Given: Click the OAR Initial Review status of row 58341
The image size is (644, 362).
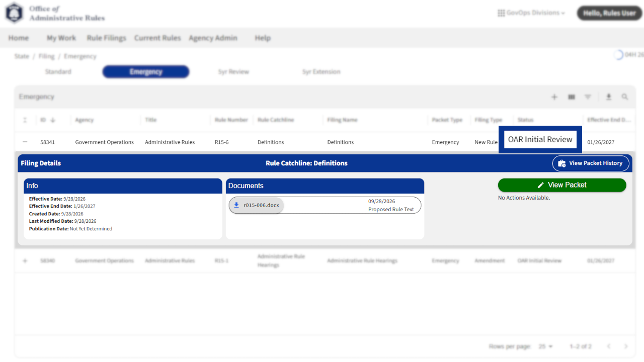Looking at the screenshot, I should [x=540, y=139].
